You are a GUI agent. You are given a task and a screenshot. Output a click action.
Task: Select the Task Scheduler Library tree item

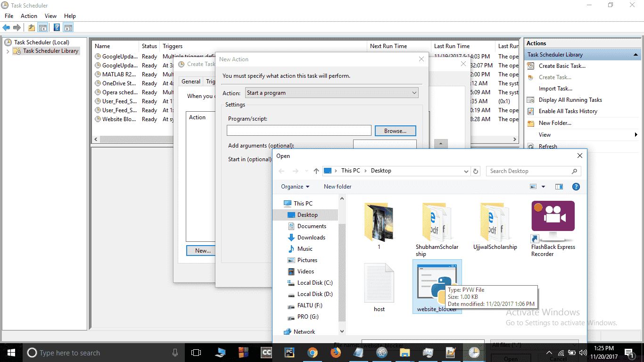[x=50, y=51]
